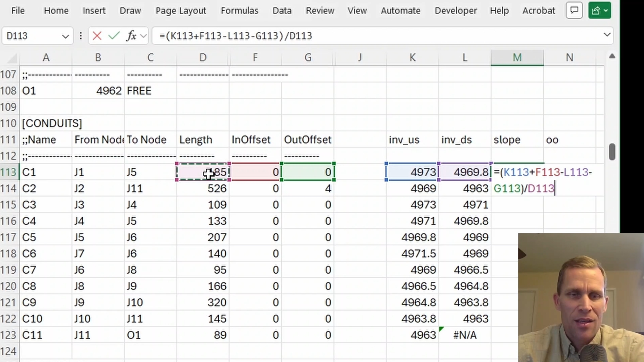644x362 pixels.
Task: Click inv_us value 4971.5
Action: (x=412, y=254)
